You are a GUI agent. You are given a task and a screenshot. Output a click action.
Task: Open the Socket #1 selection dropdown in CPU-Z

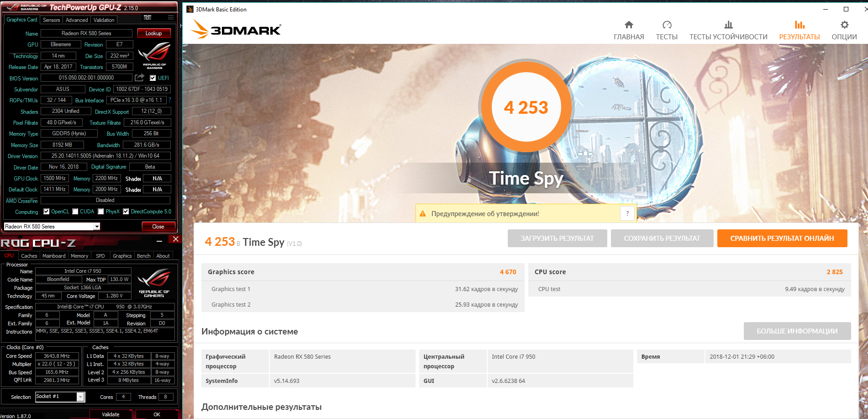(80, 397)
